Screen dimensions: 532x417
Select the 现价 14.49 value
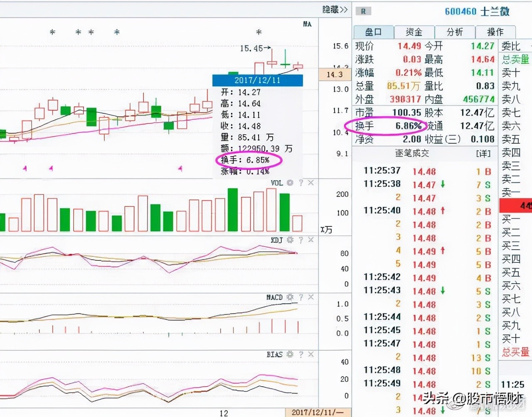(x=409, y=46)
